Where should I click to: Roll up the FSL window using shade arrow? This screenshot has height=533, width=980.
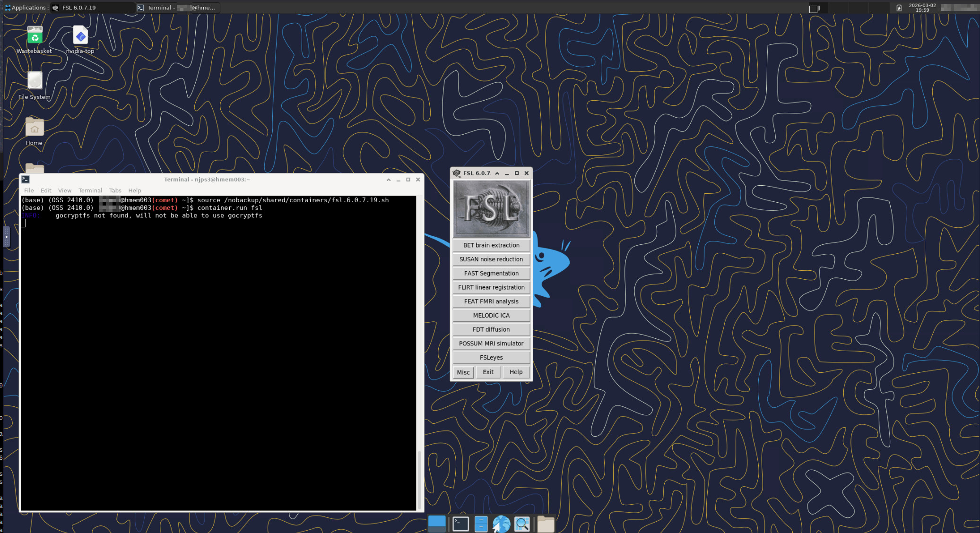(x=497, y=173)
